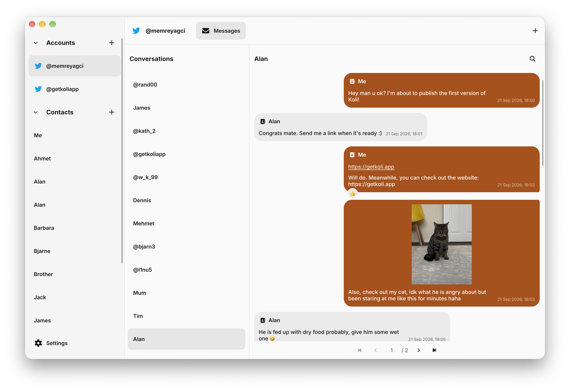
Task: Collapse the Contacts section chevron
Action: [x=36, y=113]
